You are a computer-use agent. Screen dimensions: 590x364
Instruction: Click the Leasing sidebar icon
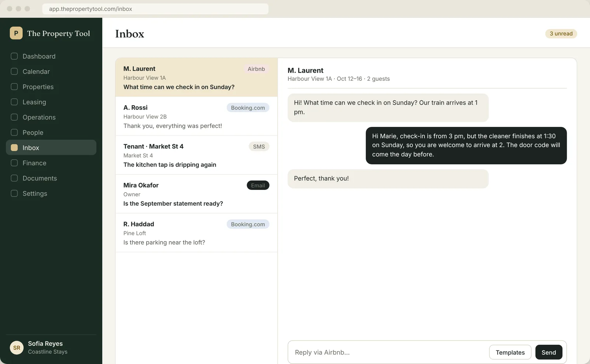pyautogui.click(x=14, y=102)
